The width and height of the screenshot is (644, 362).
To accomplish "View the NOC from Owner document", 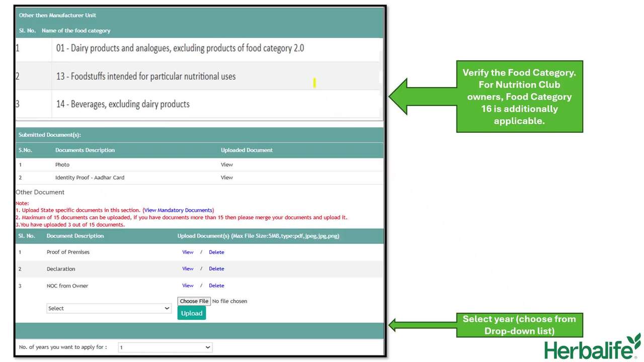I will 188,286.
